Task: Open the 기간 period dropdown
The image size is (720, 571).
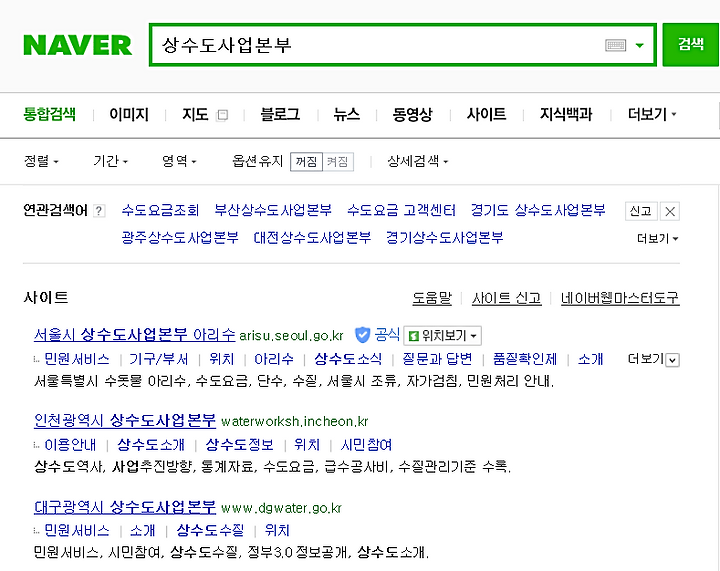Action: tap(110, 161)
